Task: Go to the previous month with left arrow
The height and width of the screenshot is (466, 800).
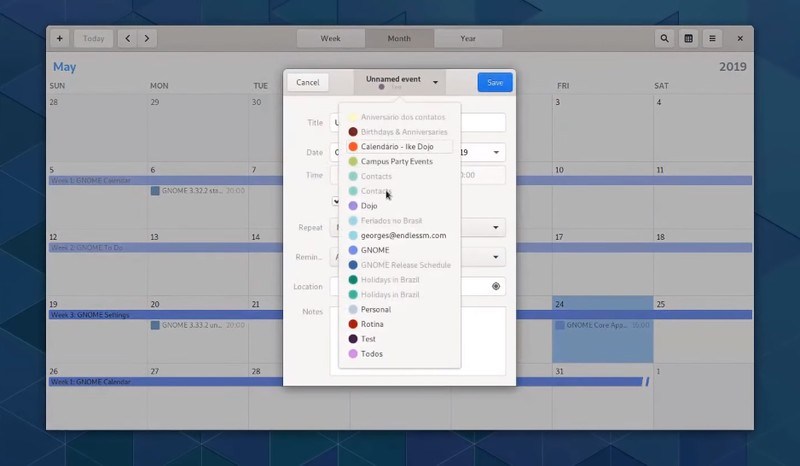Action: [128, 38]
